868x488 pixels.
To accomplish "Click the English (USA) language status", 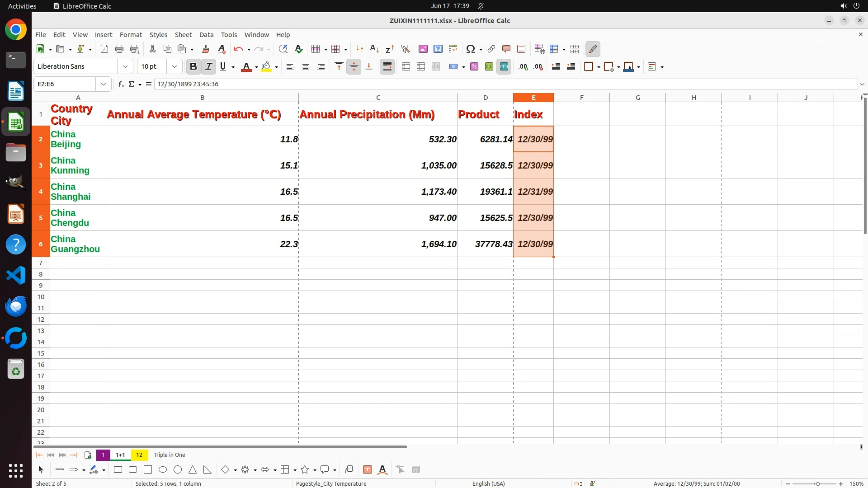I will [488, 483].
